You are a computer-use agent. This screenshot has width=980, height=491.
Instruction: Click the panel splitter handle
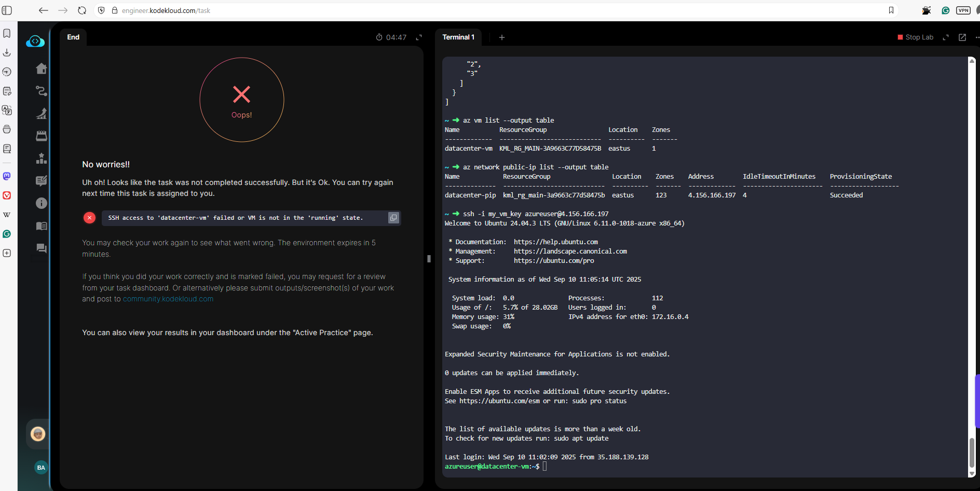tap(429, 259)
